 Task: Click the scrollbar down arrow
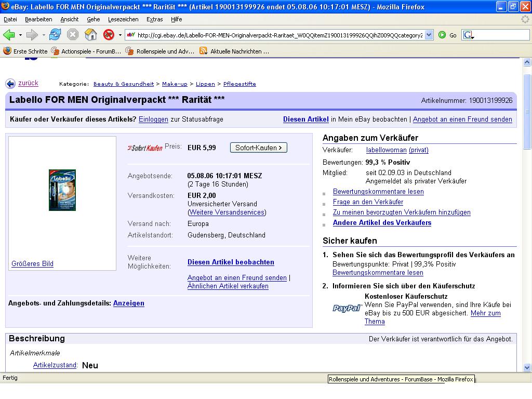click(527, 367)
